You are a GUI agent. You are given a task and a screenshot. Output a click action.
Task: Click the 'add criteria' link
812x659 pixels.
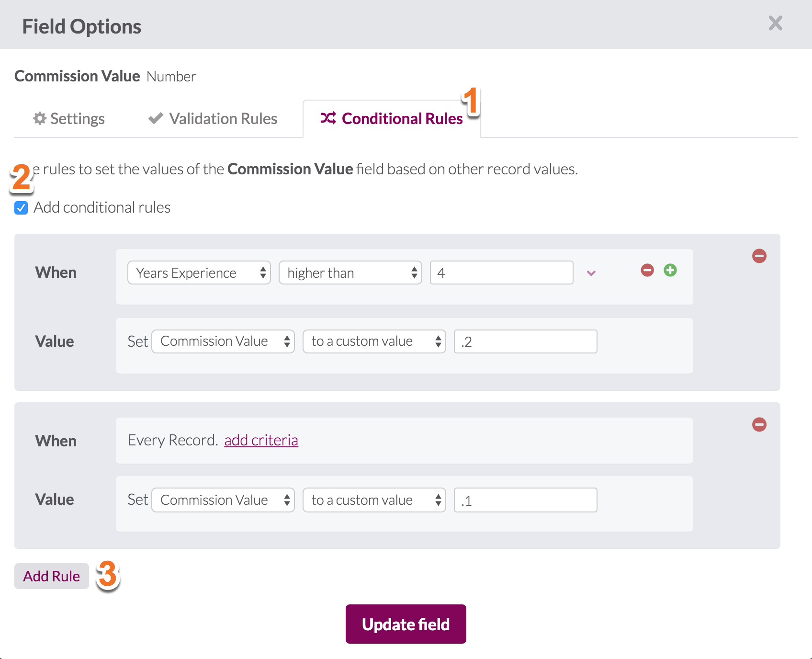261,440
